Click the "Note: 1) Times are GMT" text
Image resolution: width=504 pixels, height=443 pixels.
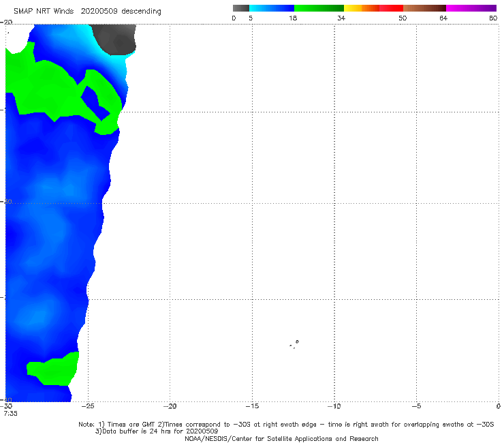(x=117, y=425)
